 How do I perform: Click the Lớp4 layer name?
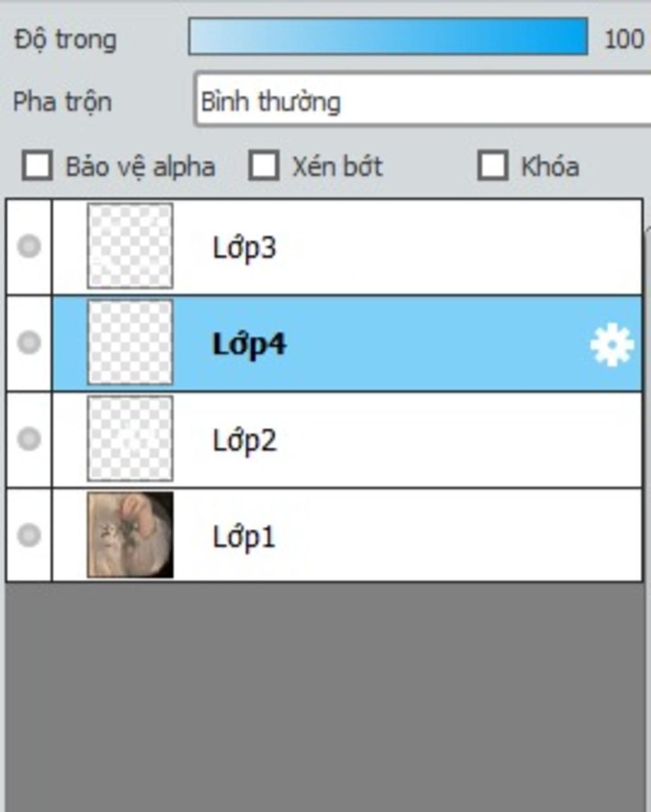[x=249, y=345]
